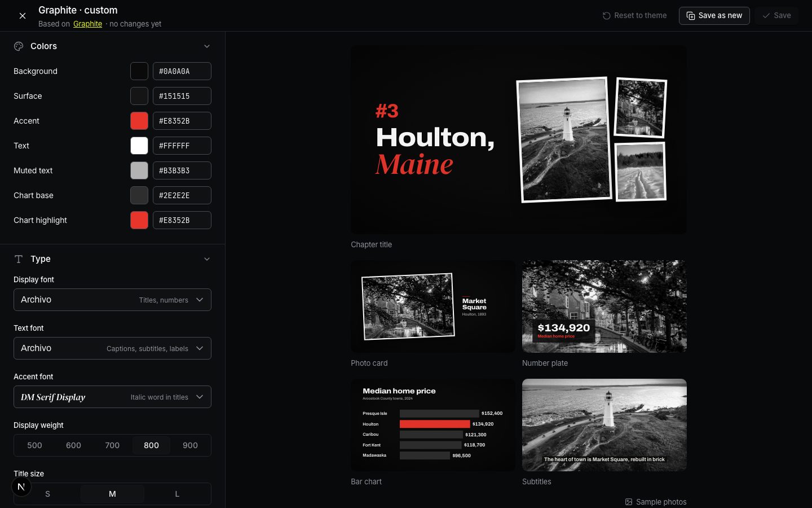Screen dimensions: 812x508
Task: Select the Subtitles preview
Action: (x=604, y=425)
